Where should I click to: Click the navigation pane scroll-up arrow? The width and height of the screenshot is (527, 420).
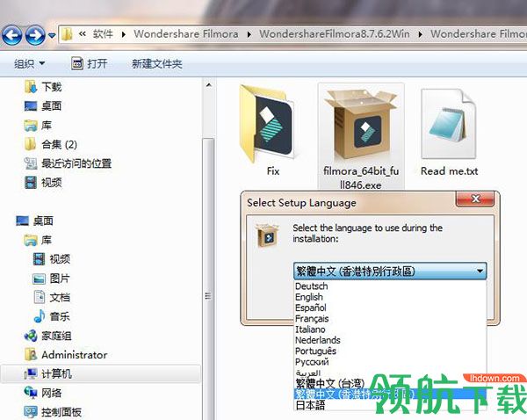(x=209, y=85)
